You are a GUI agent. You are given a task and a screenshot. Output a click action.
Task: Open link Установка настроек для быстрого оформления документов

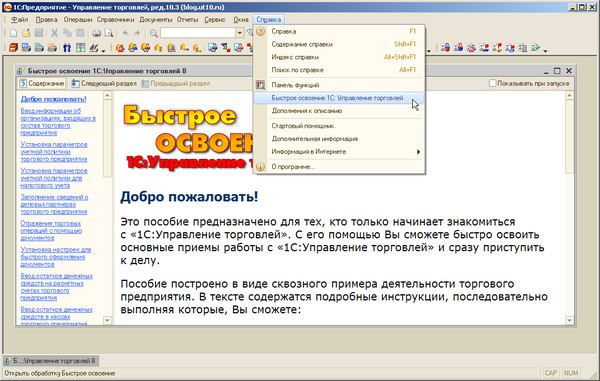coord(56,257)
